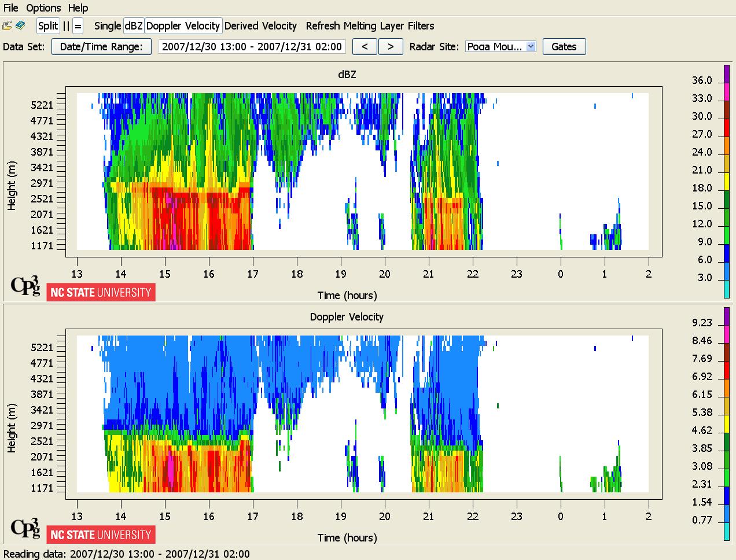
Task: Go to next time range with '>'
Action: click(391, 47)
